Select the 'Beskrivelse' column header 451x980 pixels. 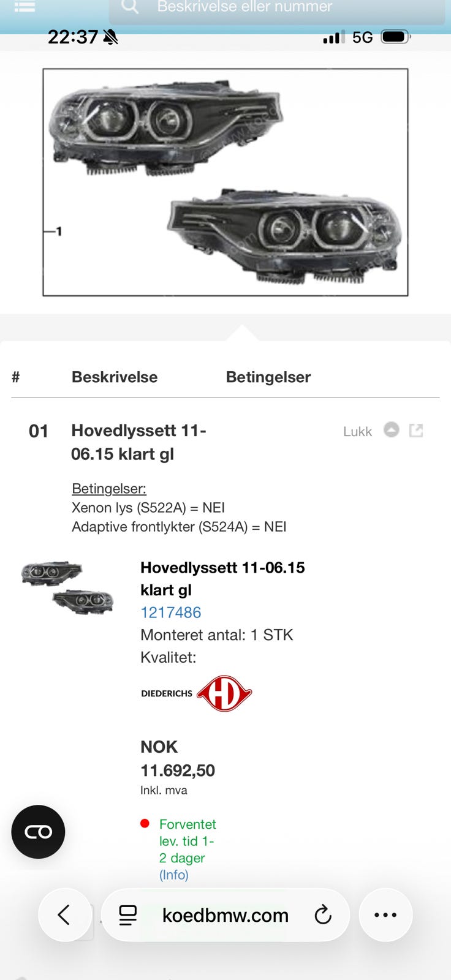pos(115,377)
